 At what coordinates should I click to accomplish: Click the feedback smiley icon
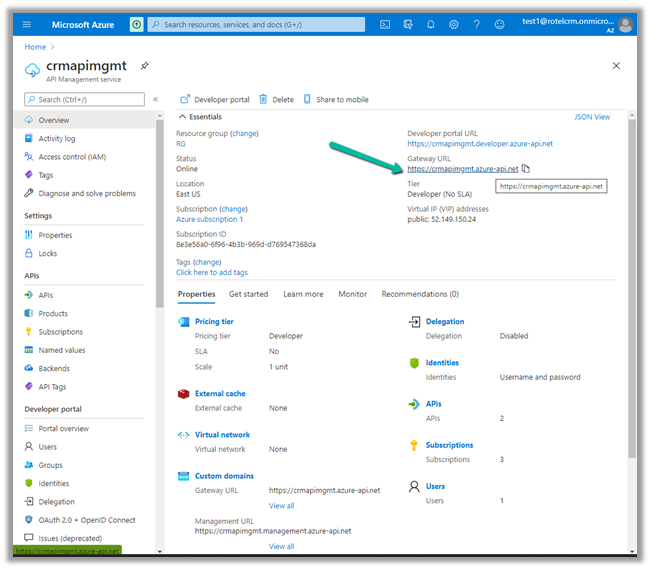[x=500, y=24]
